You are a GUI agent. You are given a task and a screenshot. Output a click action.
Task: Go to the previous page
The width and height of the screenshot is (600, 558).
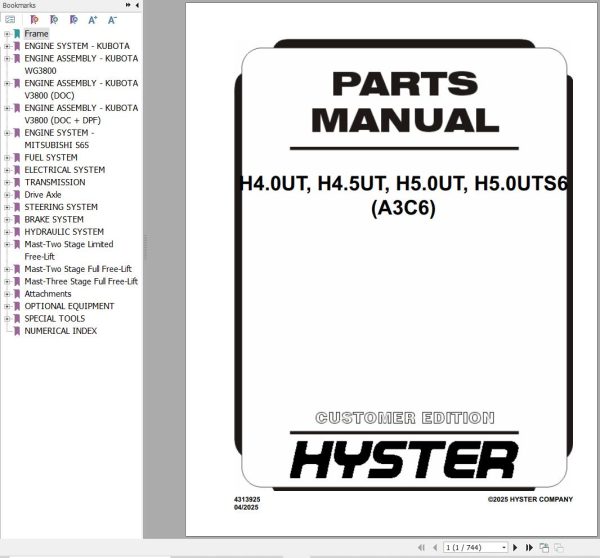click(x=435, y=548)
